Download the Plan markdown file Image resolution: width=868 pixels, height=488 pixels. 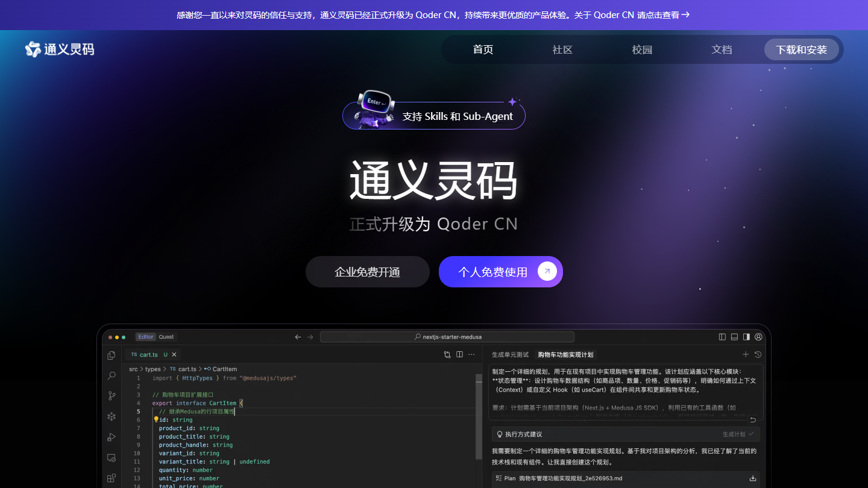click(753, 478)
